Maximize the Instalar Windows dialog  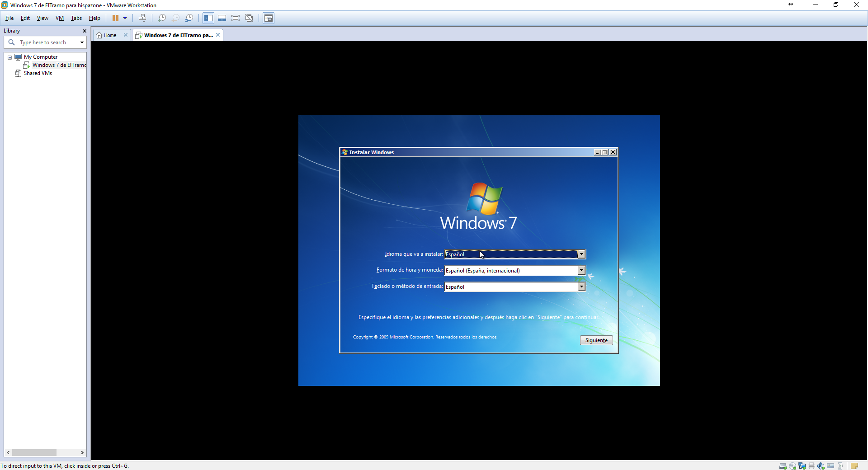point(605,152)
